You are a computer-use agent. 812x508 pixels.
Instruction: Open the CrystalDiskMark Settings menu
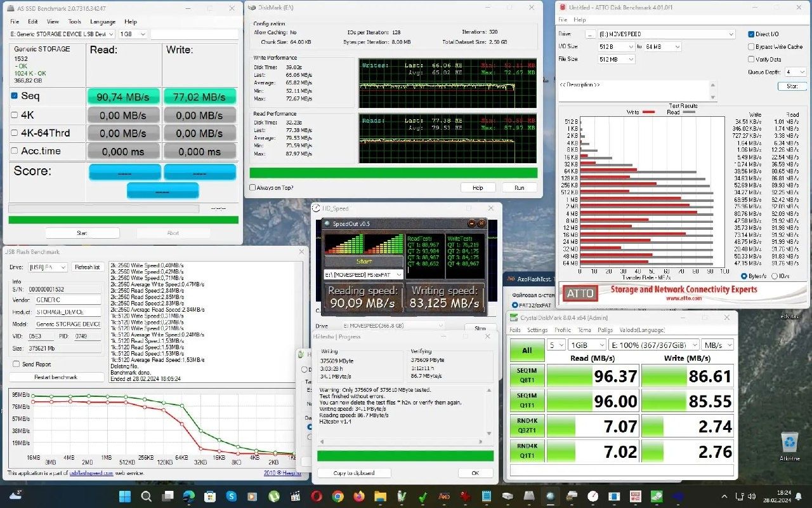tap(537, 330)
